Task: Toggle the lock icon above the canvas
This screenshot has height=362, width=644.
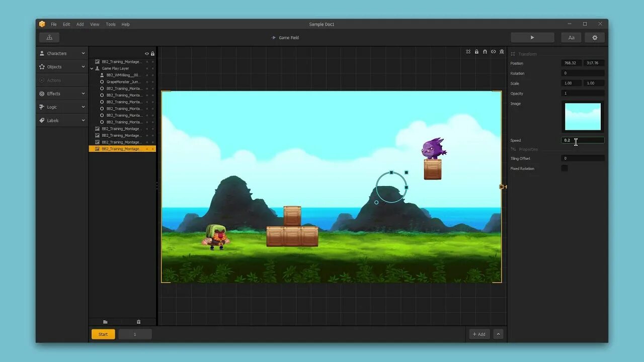Action: 476,52
